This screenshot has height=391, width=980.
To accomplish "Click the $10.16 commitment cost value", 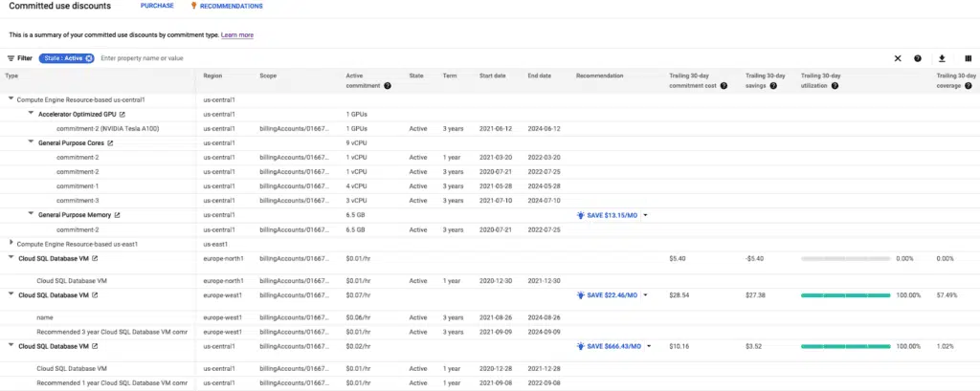I will point(679,346).
